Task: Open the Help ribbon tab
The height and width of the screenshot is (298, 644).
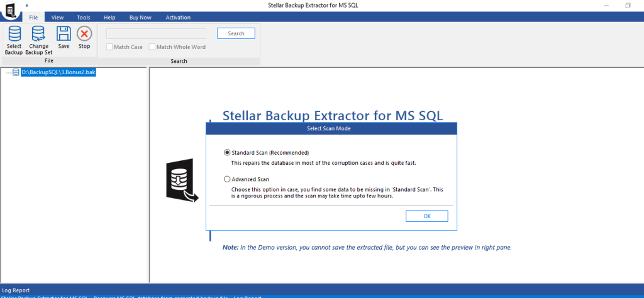Action: click(109, 17)
